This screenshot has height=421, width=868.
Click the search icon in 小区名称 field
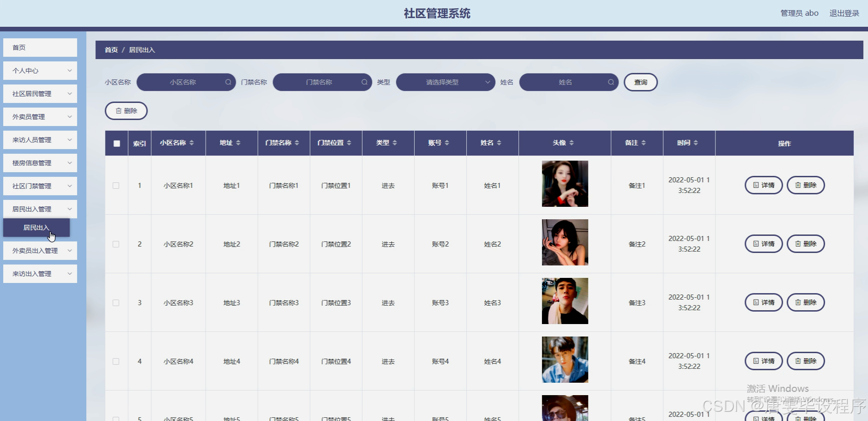[x=228, y=82]
